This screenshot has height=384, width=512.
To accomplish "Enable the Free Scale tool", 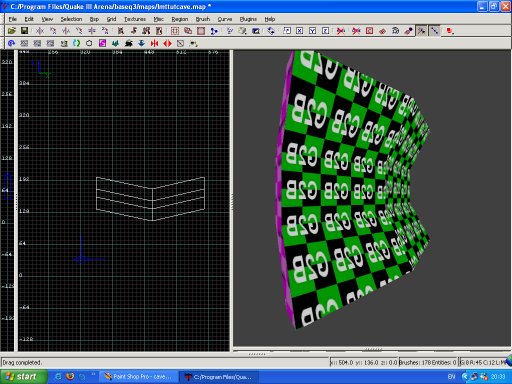I will 287,31.
